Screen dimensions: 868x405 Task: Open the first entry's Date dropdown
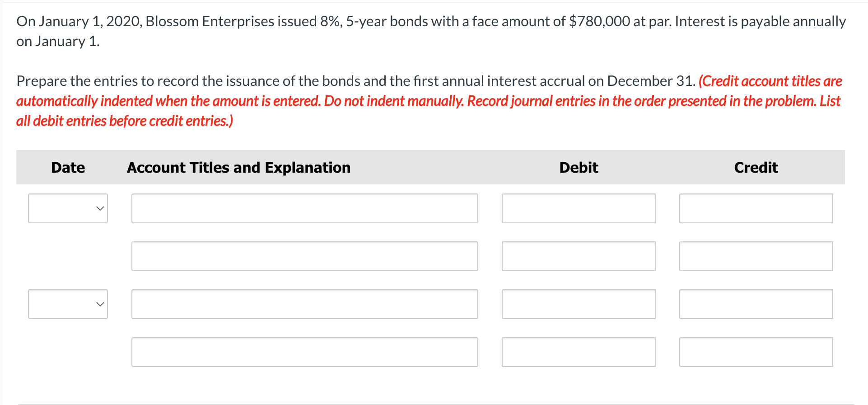pos(68,208)
